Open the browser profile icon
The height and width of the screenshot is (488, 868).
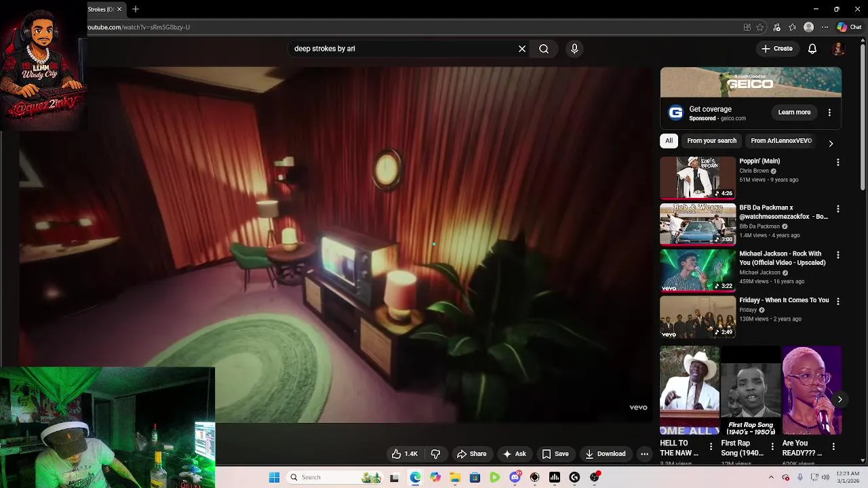click(808, 28)
